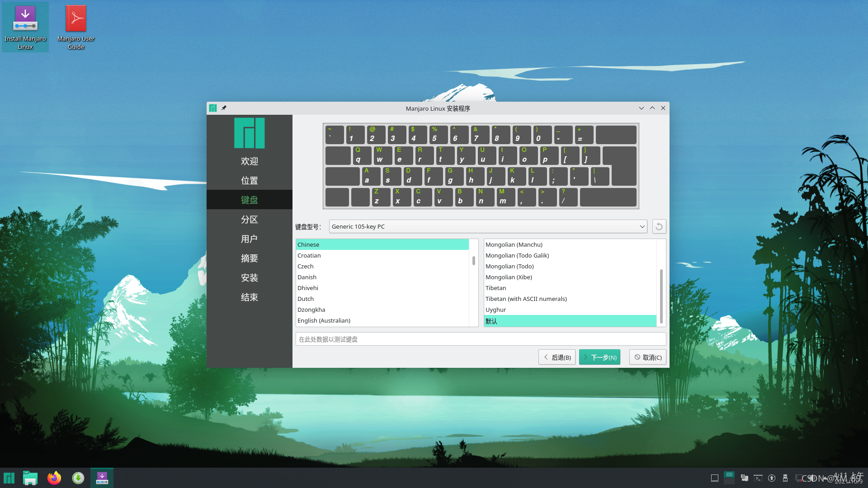Click the 摘要 step in sidebar
Screen dimensions: 868x488
[250, 258]
